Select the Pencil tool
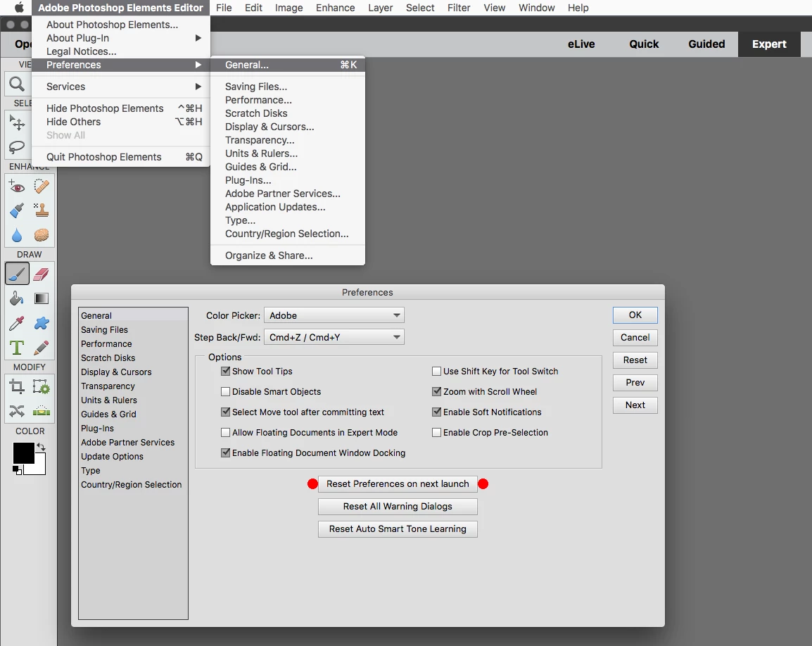 tap(42, 348)
